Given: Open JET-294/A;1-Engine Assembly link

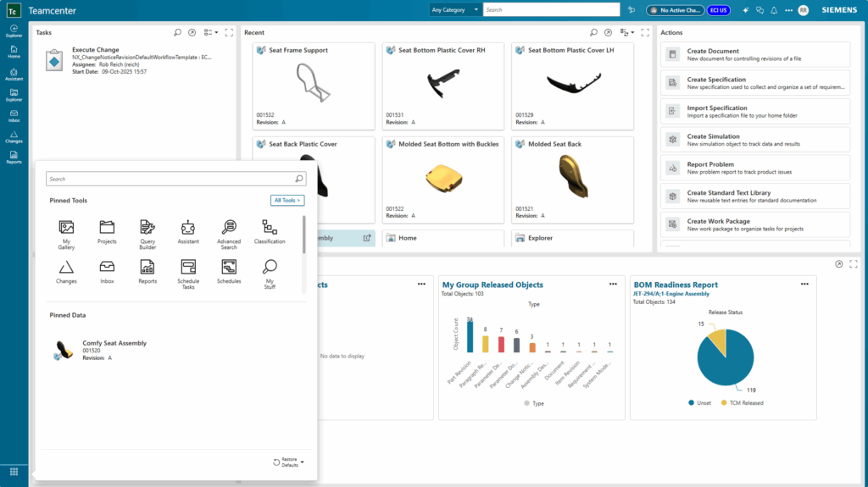Looking at the screenshot, I should click(670, 294).
